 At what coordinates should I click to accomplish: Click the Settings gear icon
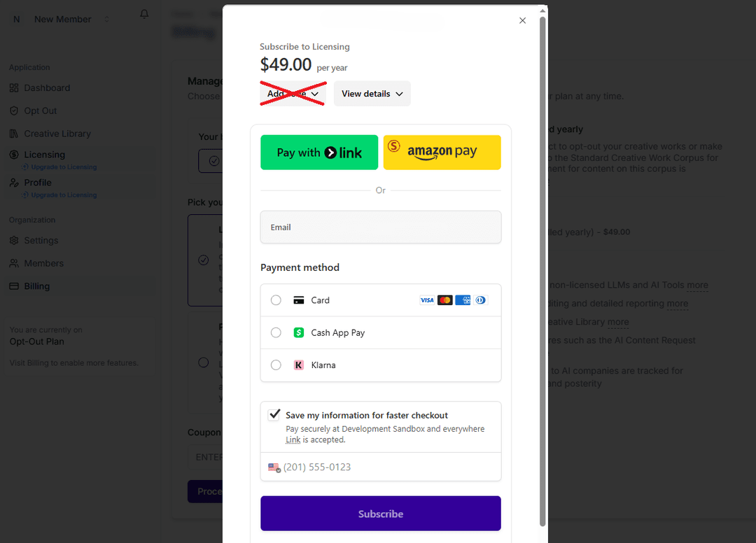click(15, 240)
